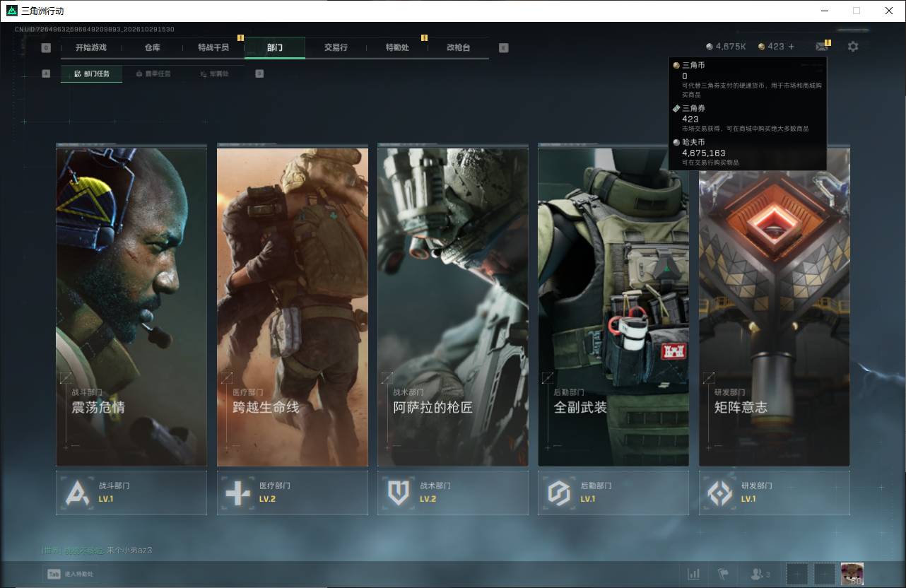Select the 部门 tab
This screenshot has height=588, width=906.
pyautogui.click(x=275, y=47)
